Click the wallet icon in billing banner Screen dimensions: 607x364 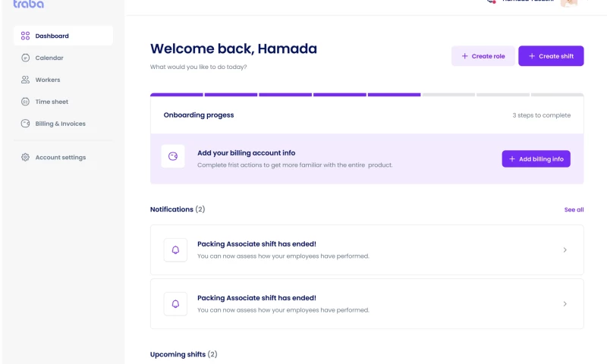tap(173, 157)
